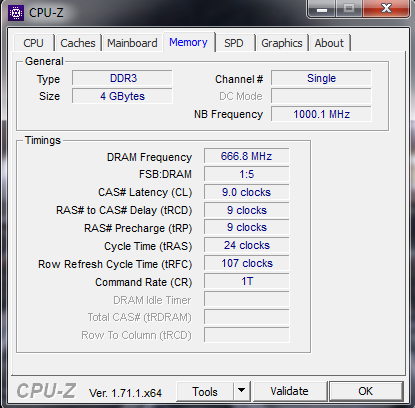Switch to the CPU tab
415x408 pixels.
click(33, 43)
